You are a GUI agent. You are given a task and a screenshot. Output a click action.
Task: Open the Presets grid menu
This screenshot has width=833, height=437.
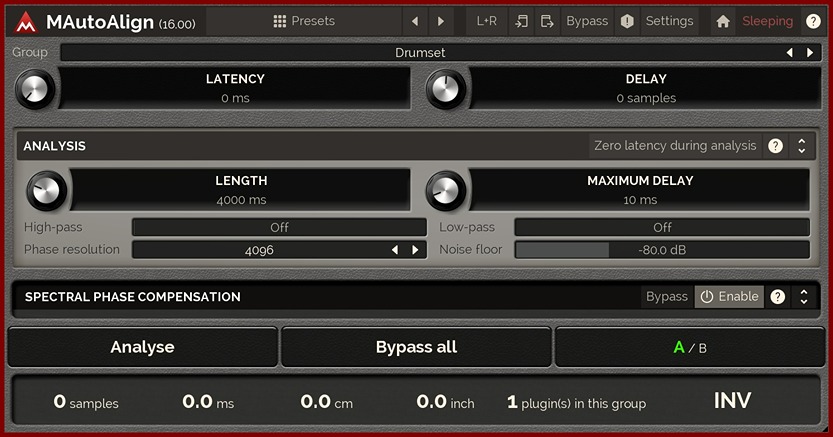(304, 21)
